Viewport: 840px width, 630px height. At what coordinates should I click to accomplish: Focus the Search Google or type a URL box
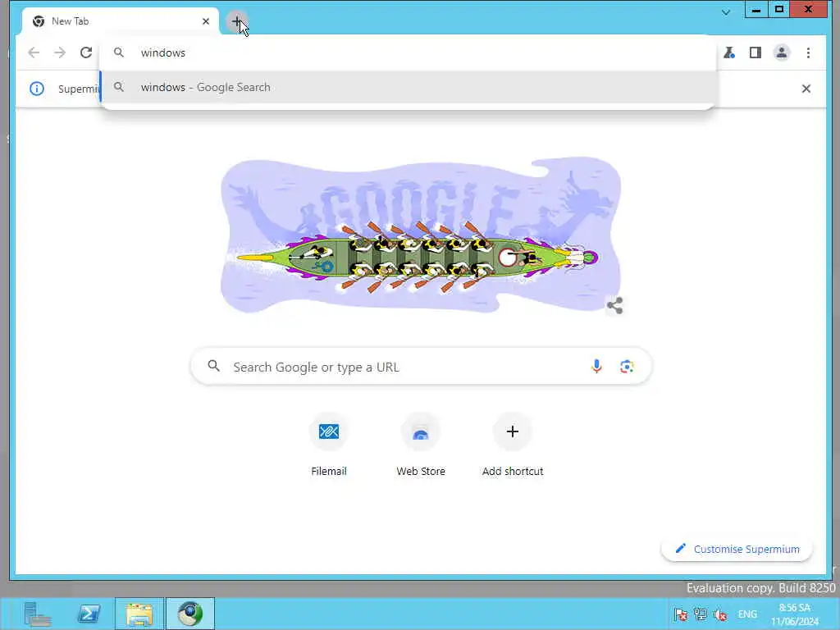click(421, 367)
